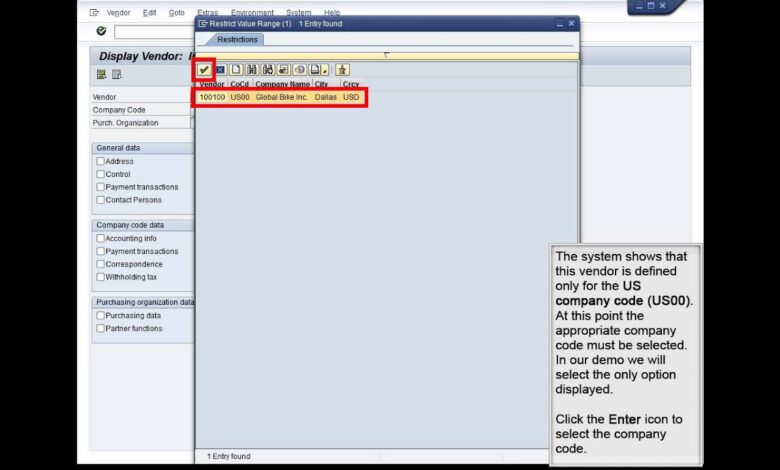
Task: Open the Help menu
Action: (332, 12)
